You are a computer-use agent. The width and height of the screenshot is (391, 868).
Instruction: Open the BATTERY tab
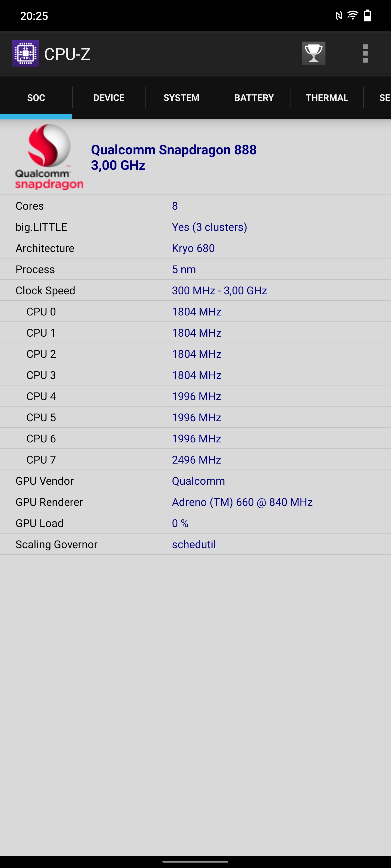click(254, 98)
